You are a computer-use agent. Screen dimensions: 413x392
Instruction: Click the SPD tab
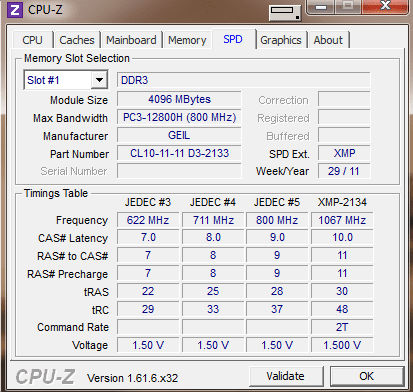pyautogui.click(x=233, y=39)
